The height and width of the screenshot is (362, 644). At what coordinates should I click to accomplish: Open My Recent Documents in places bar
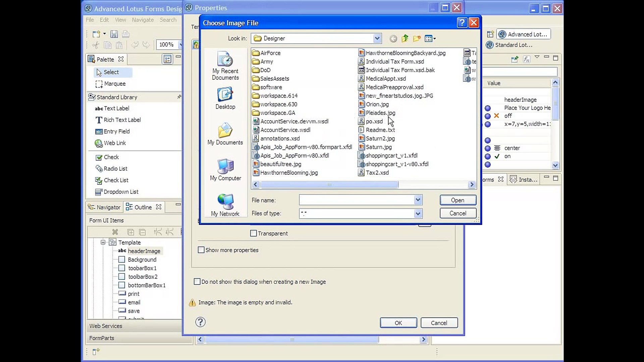pyautogui.click(x=225, y=66)
